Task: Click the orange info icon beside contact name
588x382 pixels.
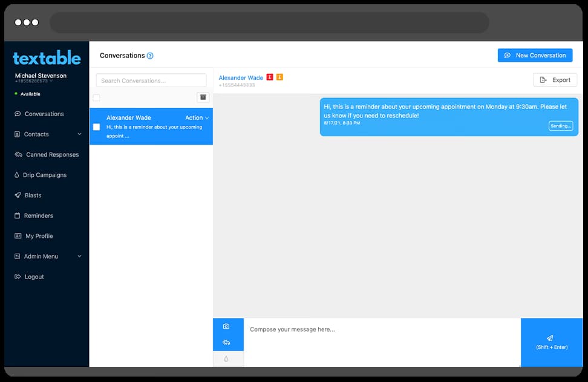Action: [279, 77]
